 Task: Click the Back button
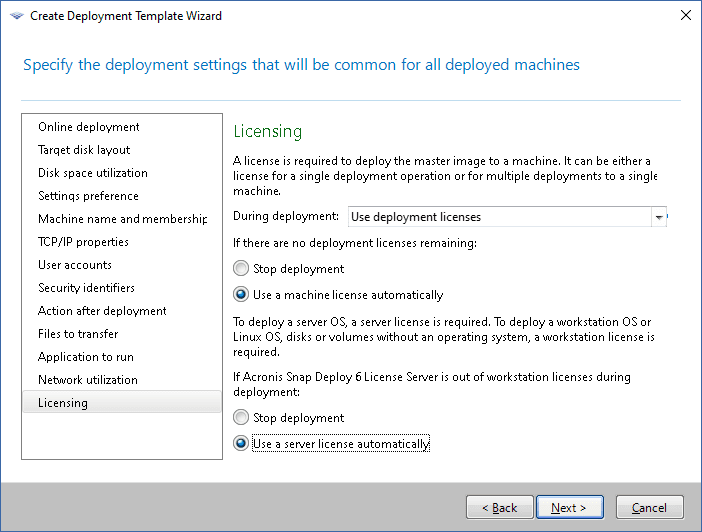[499, 507]
